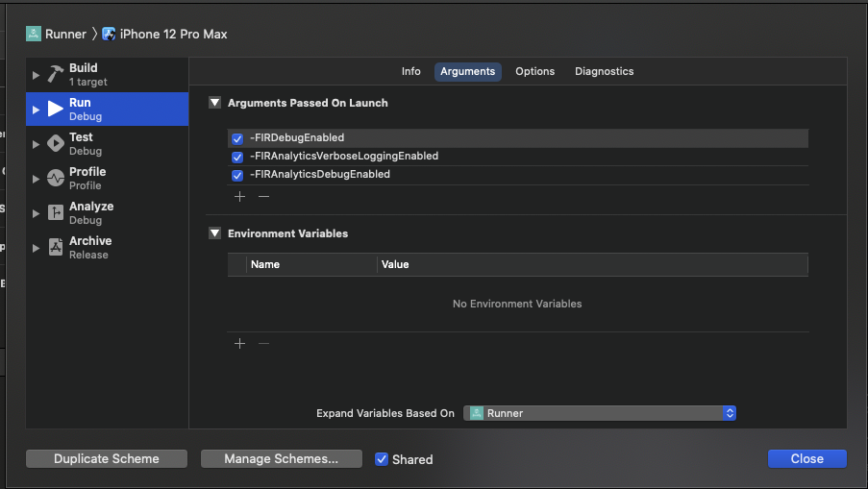Viewport: 868px width, 489px height.
Task: Collapse the Environment Variables section
Action: [214, 232]
